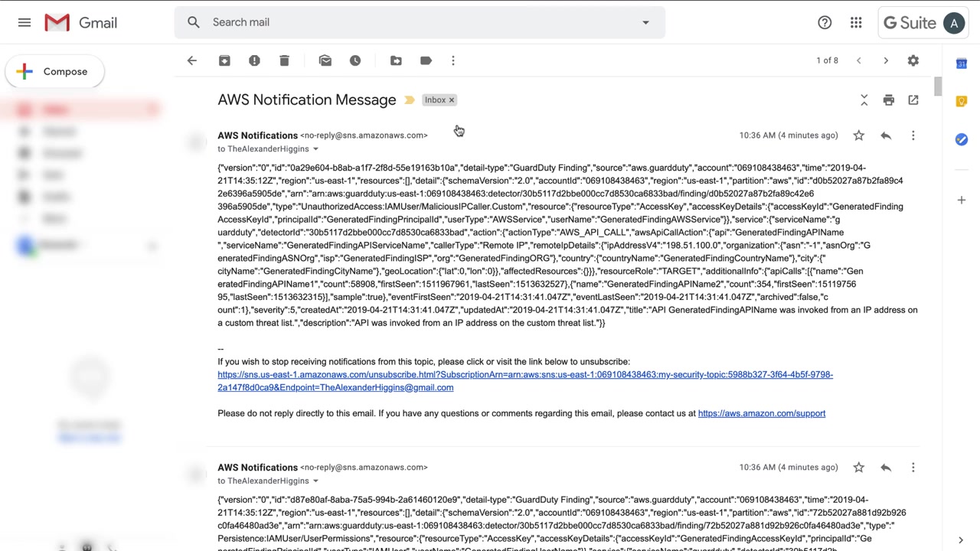This screenshot has height=551, width=980.
Task: Open the Google apps grid
Action: pyautogui.click(x=856, y=23)
